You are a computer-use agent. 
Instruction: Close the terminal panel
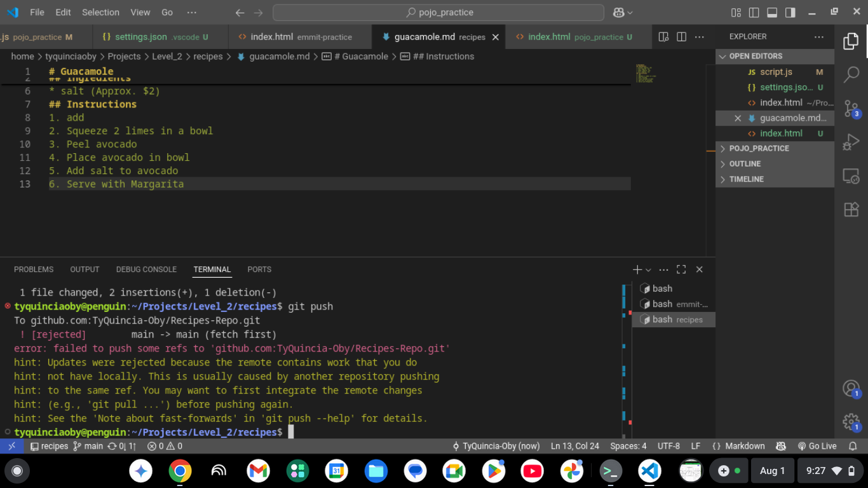[699, 269]
